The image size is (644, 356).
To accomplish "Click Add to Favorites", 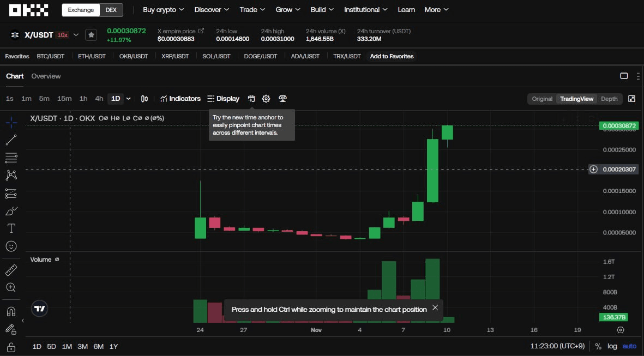I will pyautogui.click(x=392, y=56).
